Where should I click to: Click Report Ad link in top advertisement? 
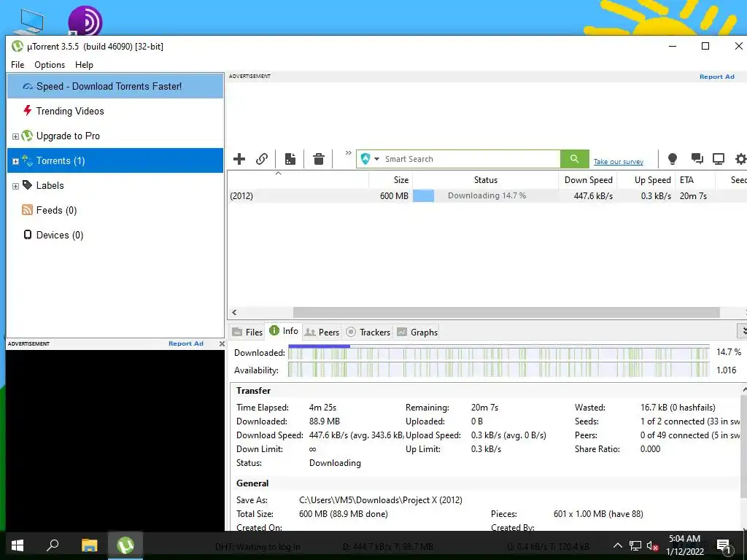point(716,76)
